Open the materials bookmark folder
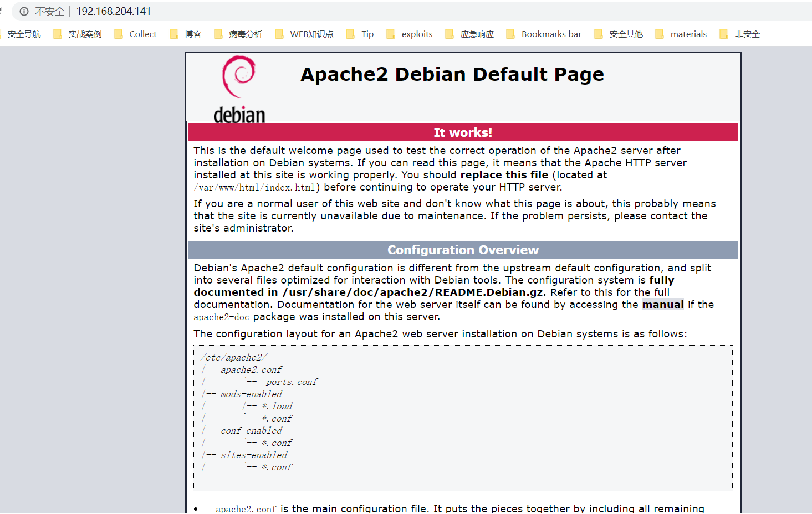812x514 pixels. [x=681, y=34]
